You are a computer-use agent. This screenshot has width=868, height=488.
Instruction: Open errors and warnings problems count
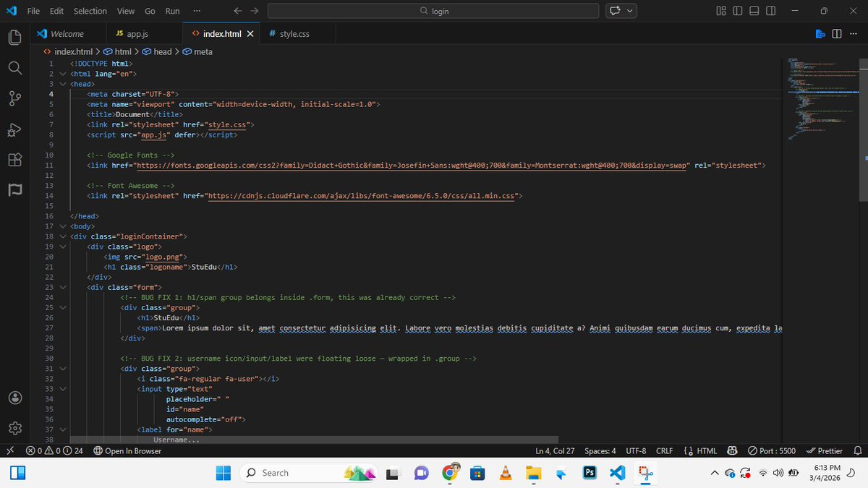click(55, 451)
